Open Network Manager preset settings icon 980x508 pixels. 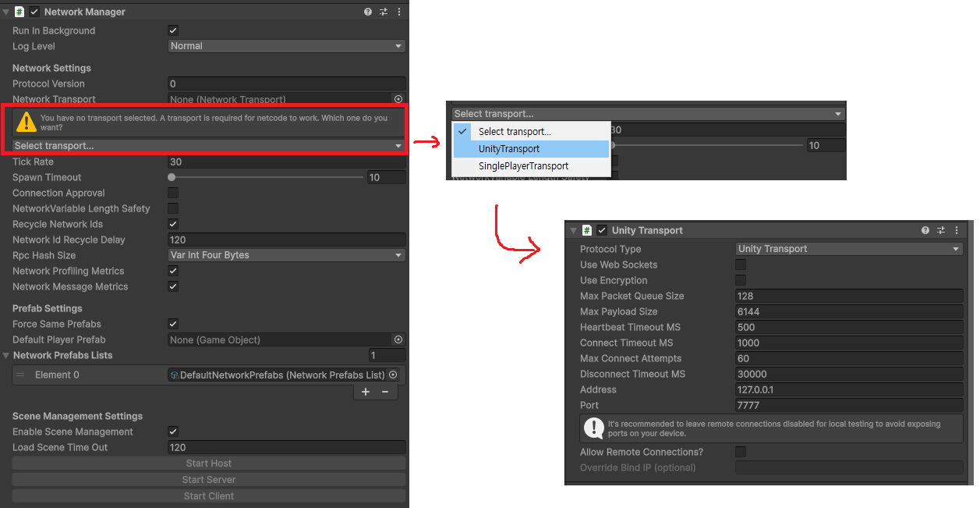click(x=384, y=12)
